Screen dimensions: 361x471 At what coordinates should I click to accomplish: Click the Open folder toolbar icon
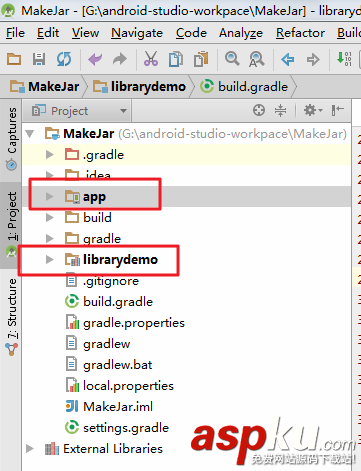tap(14, 59)
